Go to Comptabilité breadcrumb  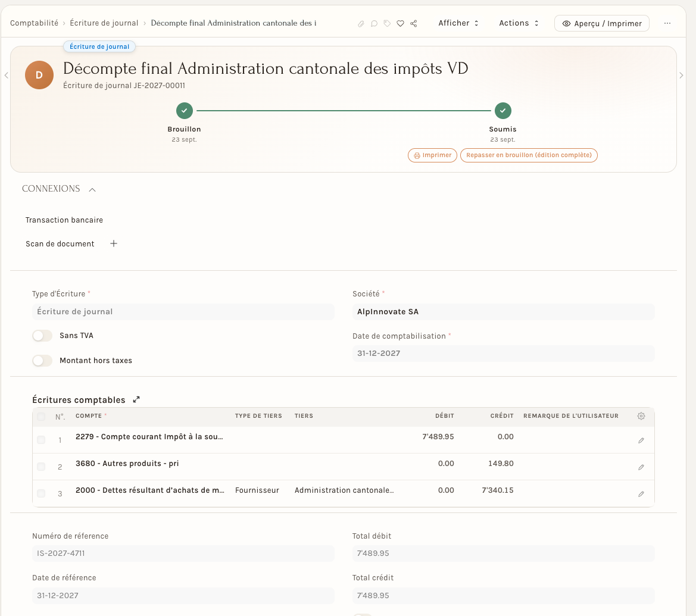(x=34, y=23)
